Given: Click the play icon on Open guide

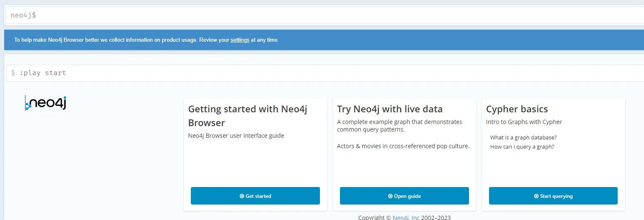Looking at the screenshot, I should click(390, 196).
